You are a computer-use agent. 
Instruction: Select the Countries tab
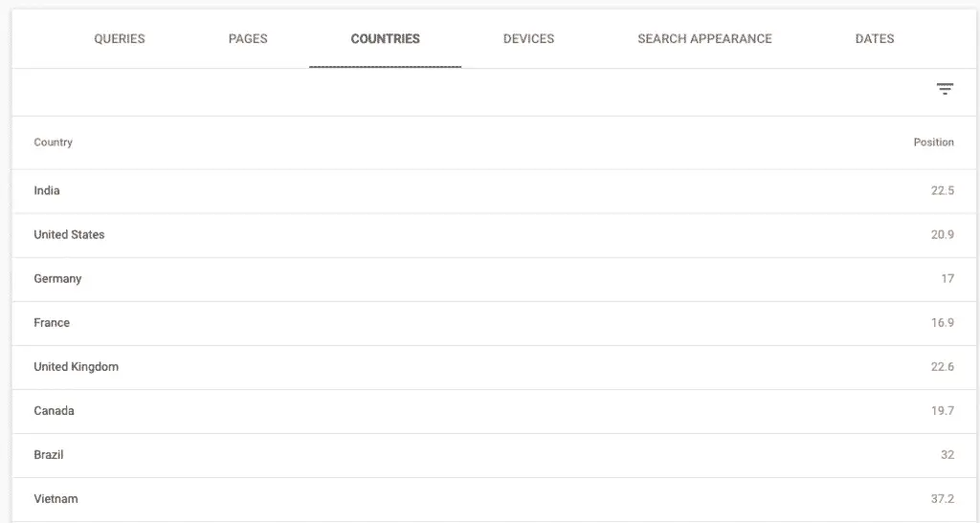coord(385,39)
